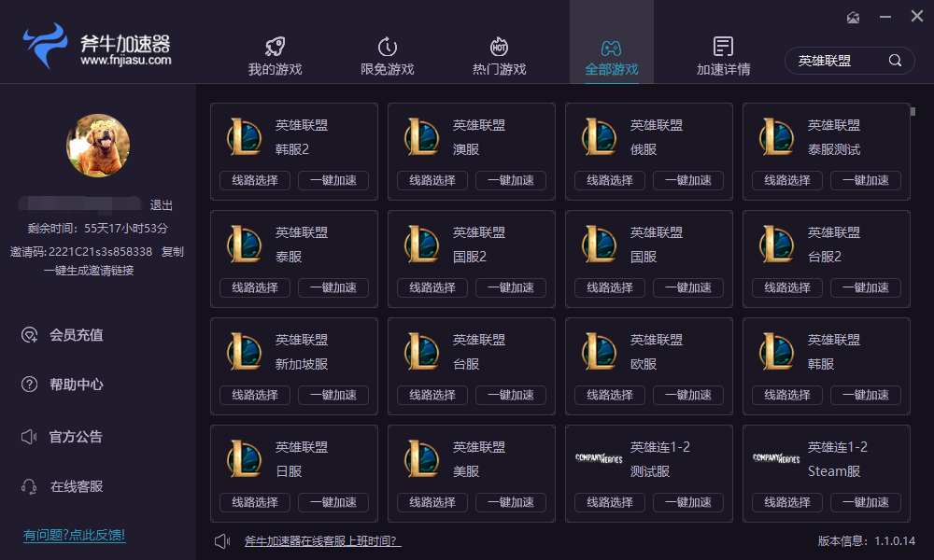Viewport: 934px width, 560px height.
Task: Click 剩余时间: 55天17小时53分 text
Action: 98,229
